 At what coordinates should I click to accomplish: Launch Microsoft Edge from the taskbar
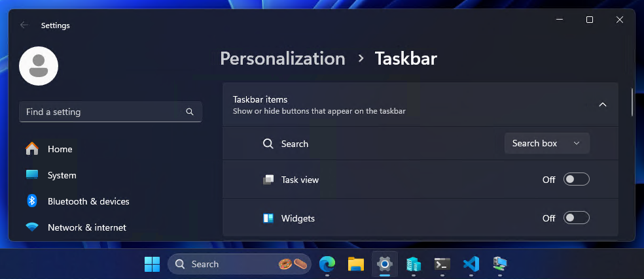[327, 264]
